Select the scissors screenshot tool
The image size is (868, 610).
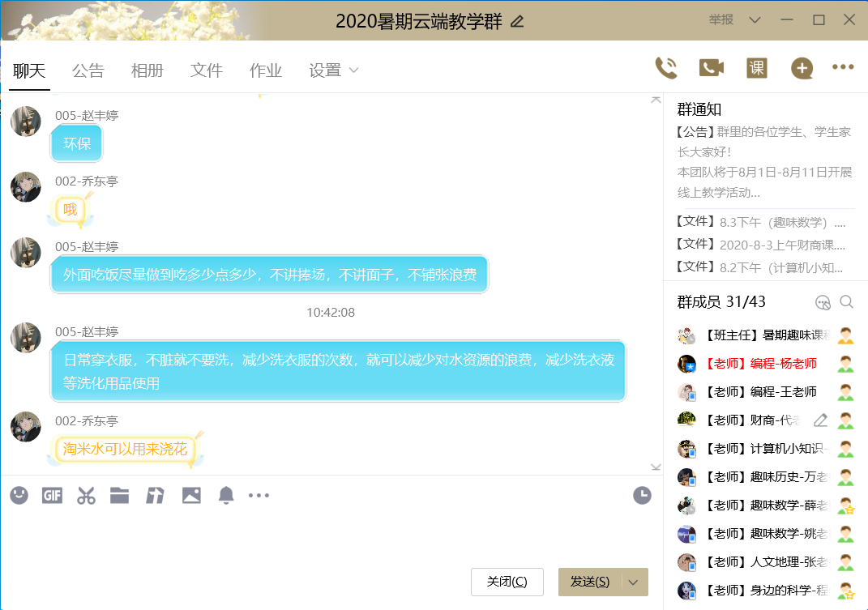point(86,496)
